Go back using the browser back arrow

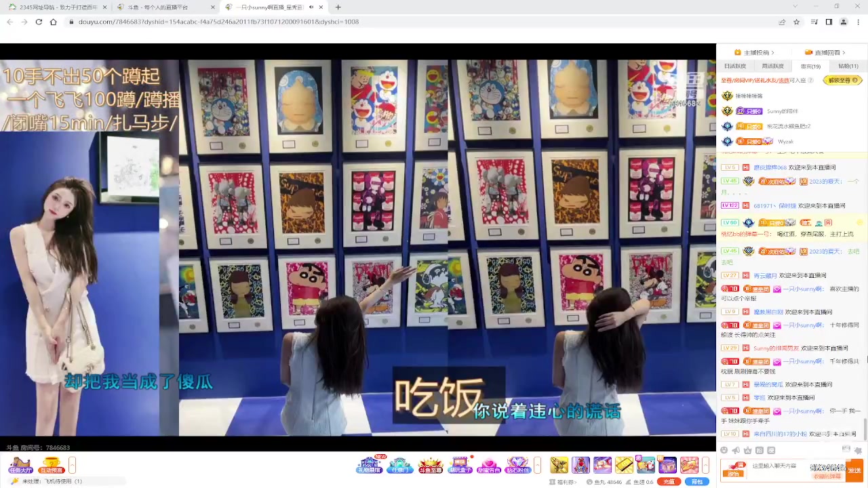(x=9, y=22)
